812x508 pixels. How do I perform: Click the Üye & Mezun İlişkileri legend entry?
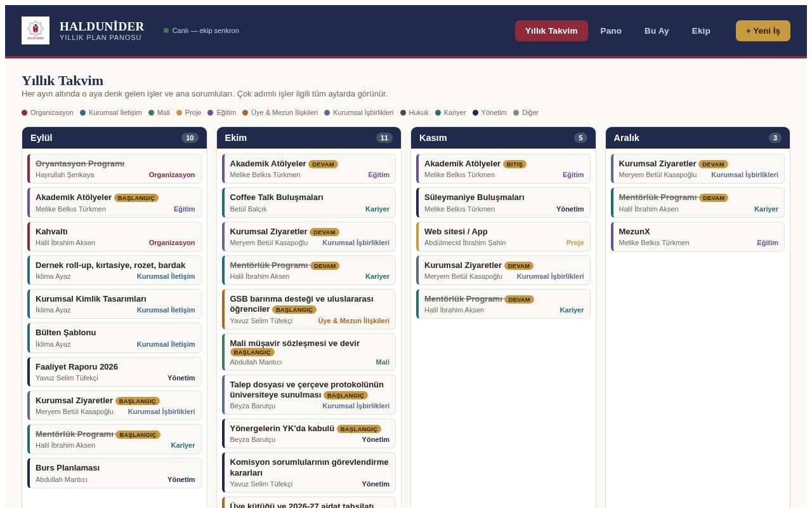click(x=280, y=112)
